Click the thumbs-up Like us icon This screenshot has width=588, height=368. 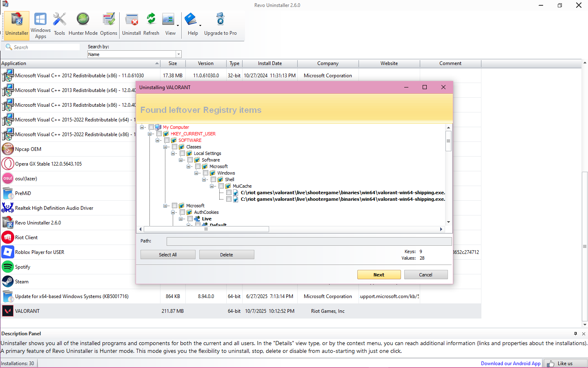tap(550, 364)
